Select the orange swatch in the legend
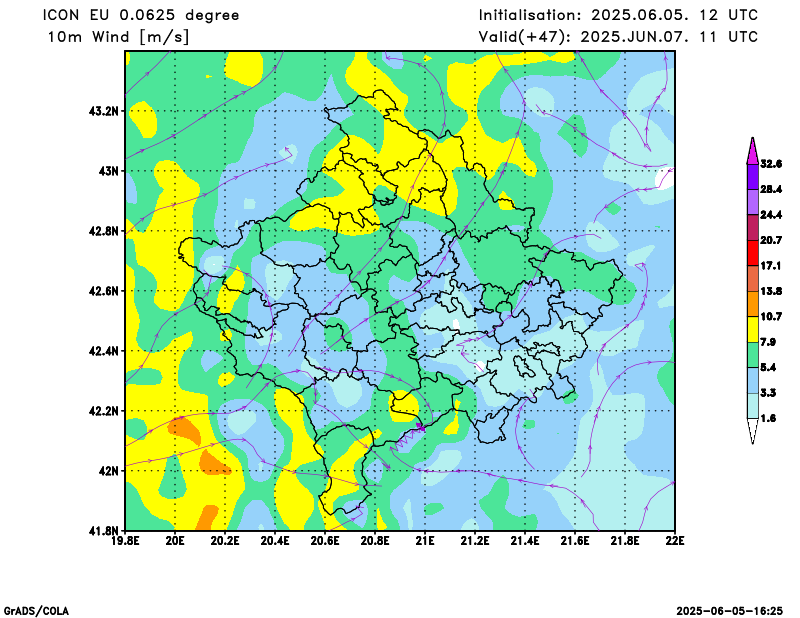Image resolution: width=800 pixels, height=618 pixels. click(x=753, y=304)
